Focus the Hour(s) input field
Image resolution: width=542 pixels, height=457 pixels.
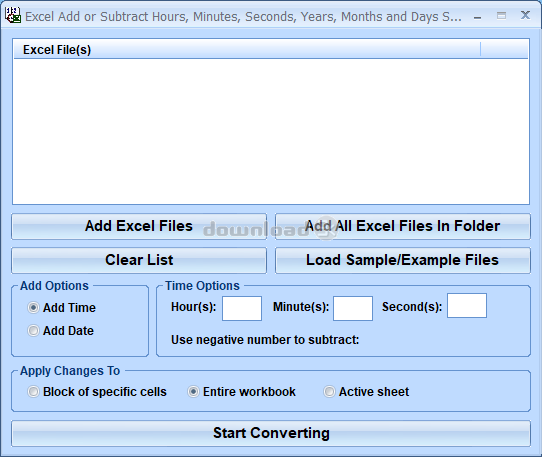pos(242,308)
